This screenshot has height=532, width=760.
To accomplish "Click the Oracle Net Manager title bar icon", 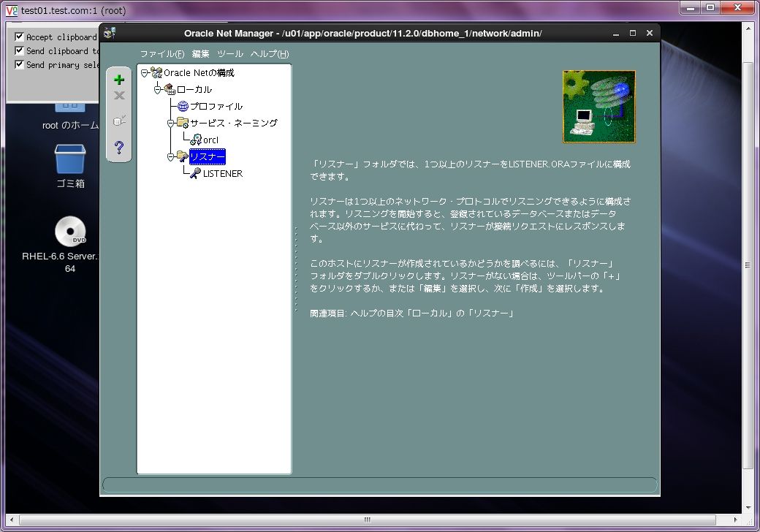I will pyautogui.click(x=110, y=33).
